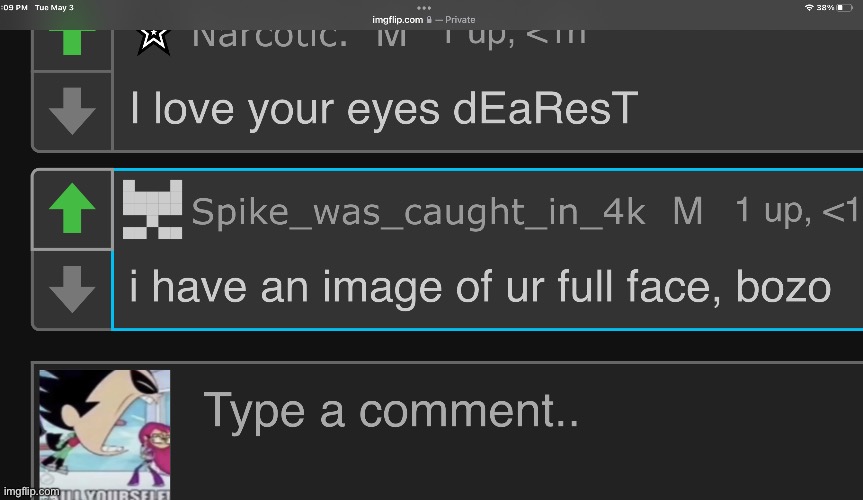Open the Spike_was_caught_in_4k profile link

417,211
